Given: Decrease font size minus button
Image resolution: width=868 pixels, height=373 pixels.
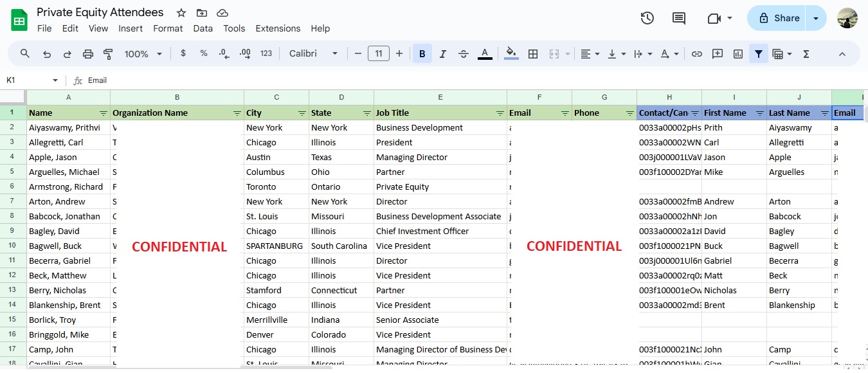Looking at the screenshot, I should pyautogui.click(x=358, y=54).
